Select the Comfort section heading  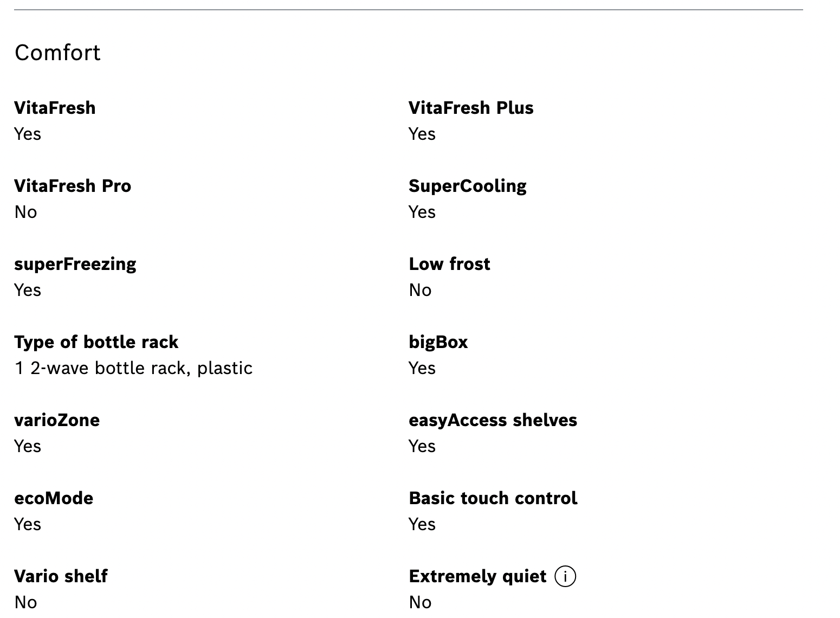point(57,53)
